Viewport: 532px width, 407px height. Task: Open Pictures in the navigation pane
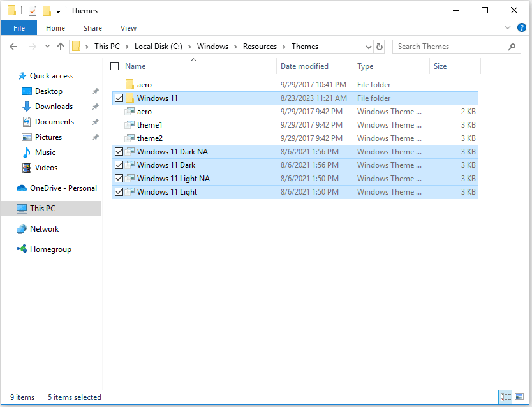pyautogui.click(x=48, y=137)
